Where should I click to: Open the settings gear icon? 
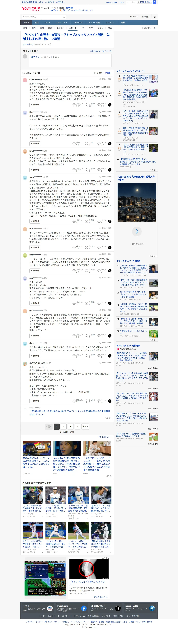(x=154, y=17)
